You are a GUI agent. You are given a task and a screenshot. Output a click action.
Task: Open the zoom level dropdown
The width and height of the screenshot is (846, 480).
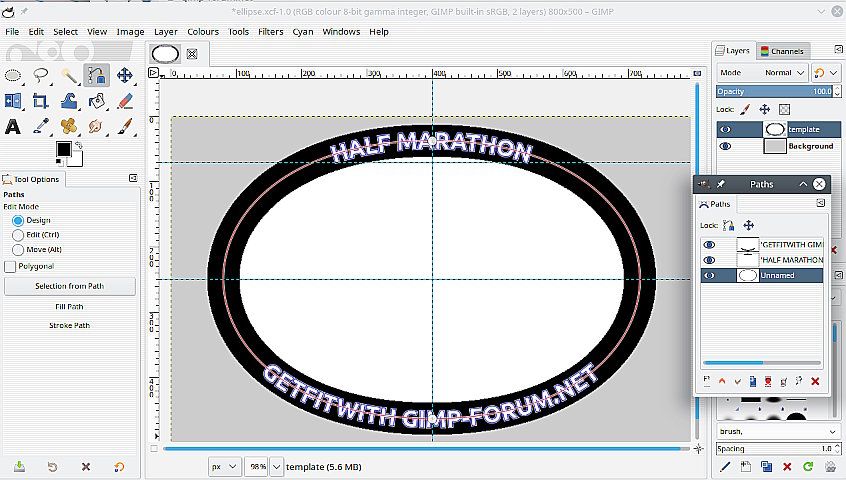click(276, 467)
